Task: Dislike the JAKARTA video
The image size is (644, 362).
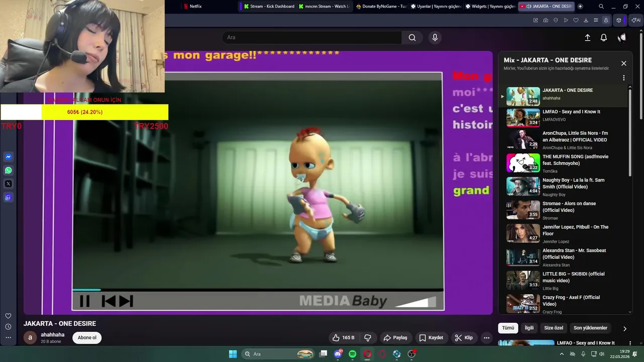Action: [368, 338]
